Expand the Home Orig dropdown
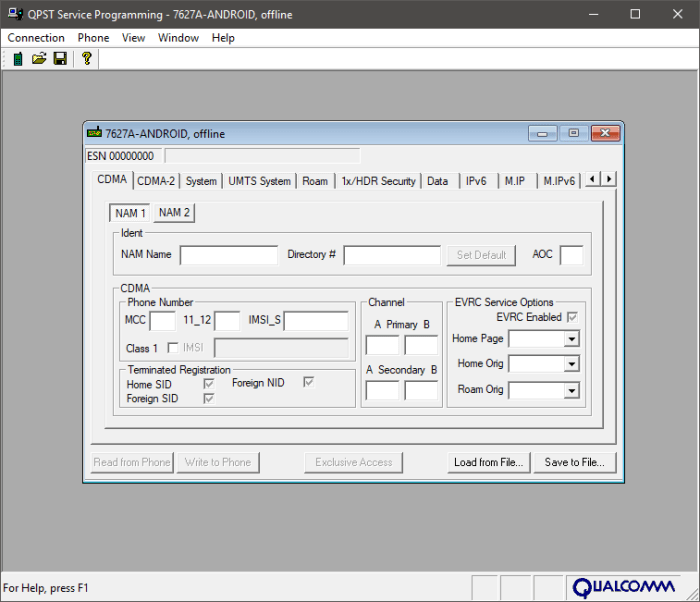The height and width of the screenshot is (602, 700). [x=571, y=364]
